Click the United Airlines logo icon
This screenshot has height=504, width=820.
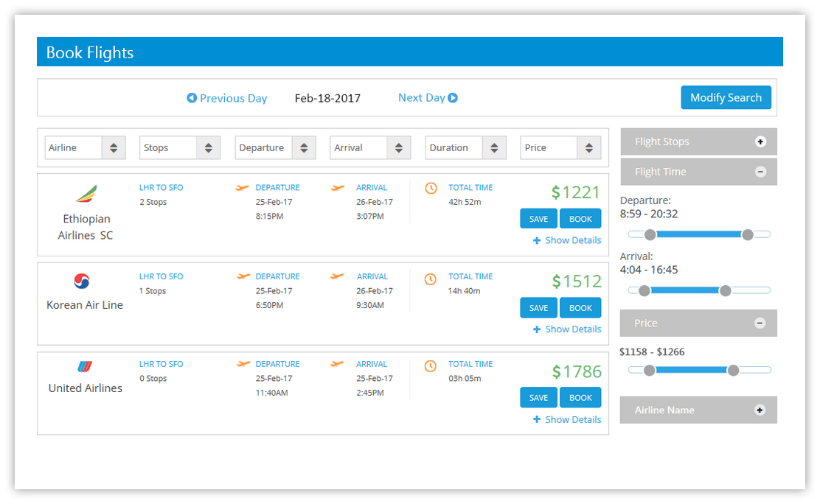85,366
